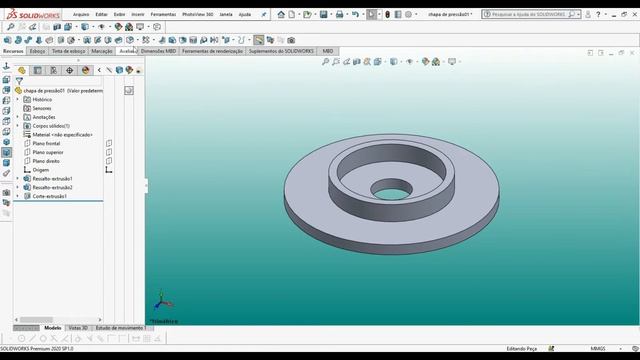Click the Hide/Show Items eye icon in viewport
Viewport: 640px width, 360px height.
pos(409,62)
